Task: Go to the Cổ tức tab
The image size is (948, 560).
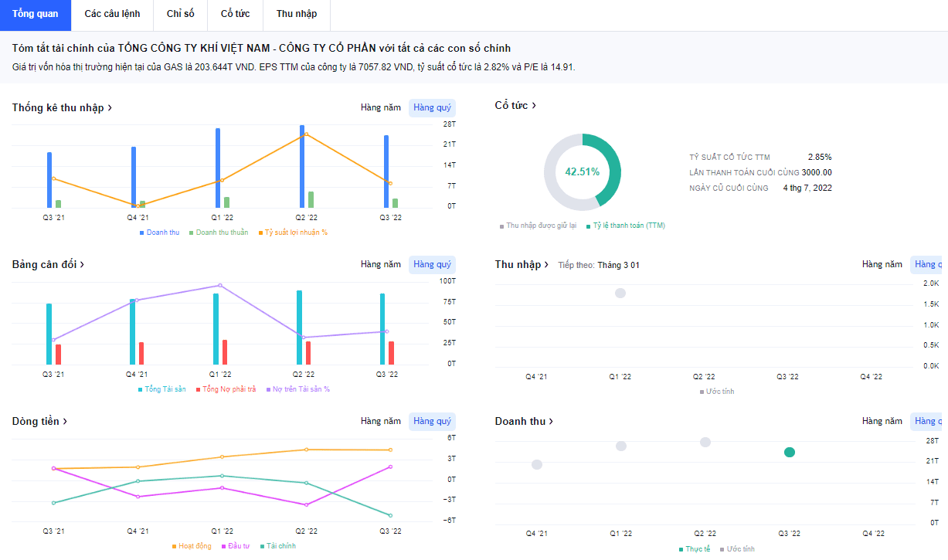Action: click(236, 14)
